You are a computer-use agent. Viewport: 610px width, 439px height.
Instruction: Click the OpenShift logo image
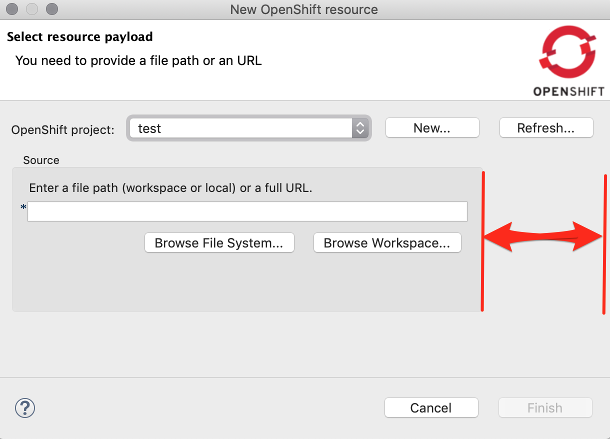(x=567, y=61)
